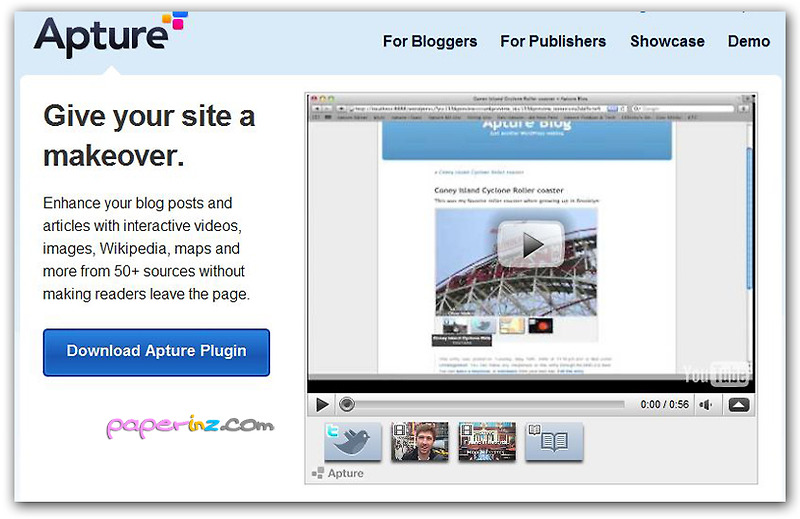
Task: Click the Apture logo
Action: tap(110, 35)
